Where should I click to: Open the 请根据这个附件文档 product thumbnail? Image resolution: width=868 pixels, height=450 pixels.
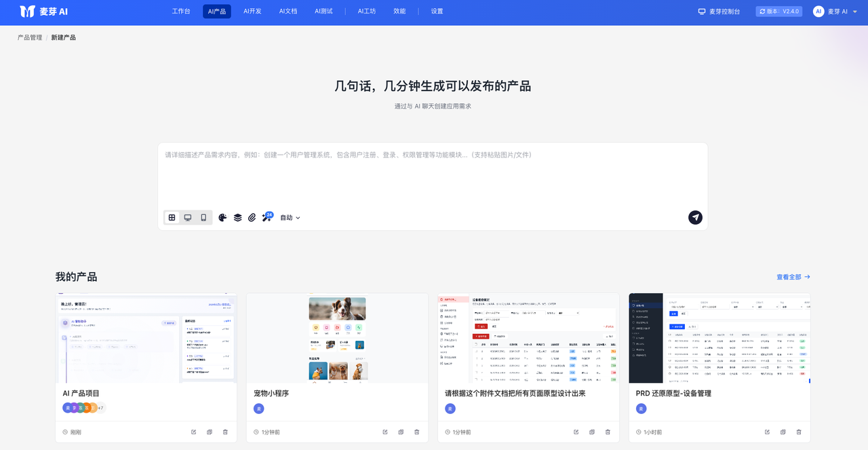(528, 338)
